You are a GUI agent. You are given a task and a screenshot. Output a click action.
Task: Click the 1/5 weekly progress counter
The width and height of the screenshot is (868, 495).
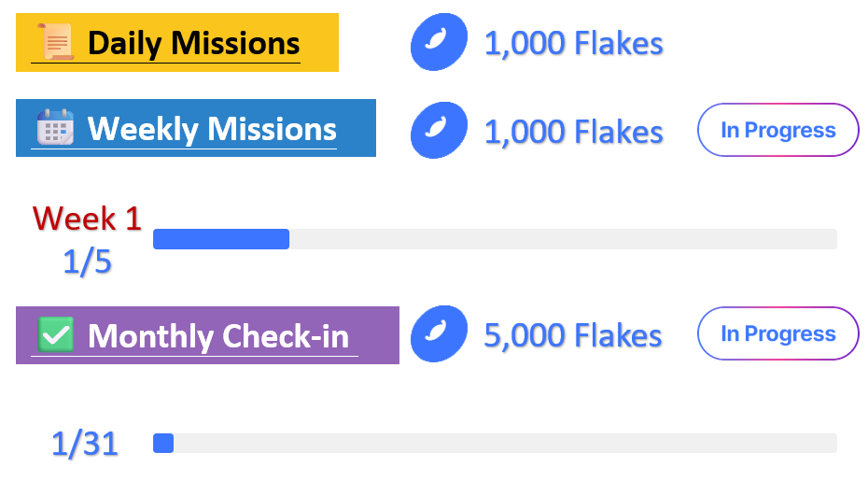point(87,262)
